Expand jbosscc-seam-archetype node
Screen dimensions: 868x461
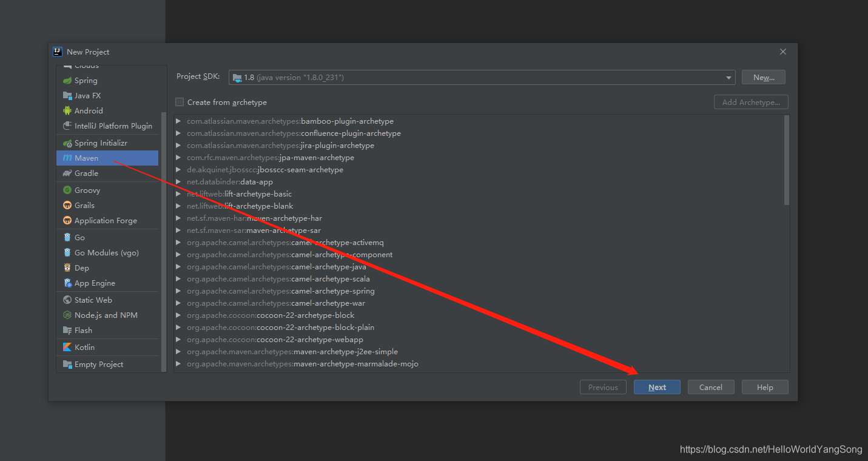click(x=178, y=170)
